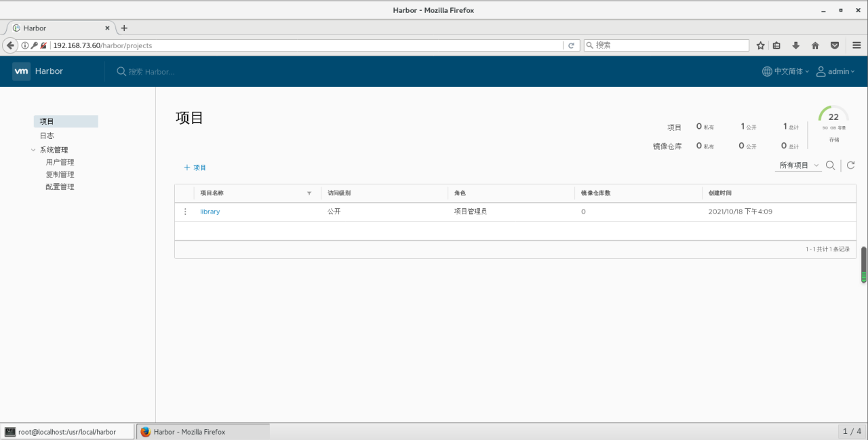
Task: Click the Harbor vm logo icon
Action: 20,71
